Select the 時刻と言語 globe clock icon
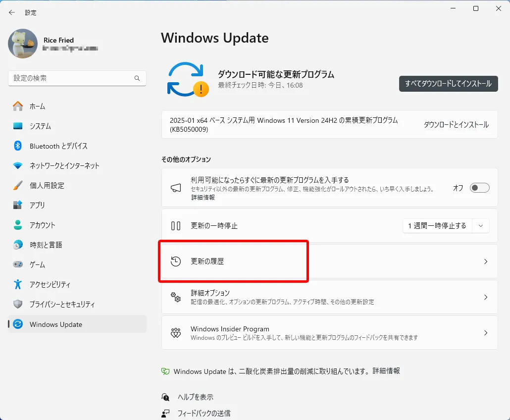This screenshot has height=420, width=510. pos(18,245)
